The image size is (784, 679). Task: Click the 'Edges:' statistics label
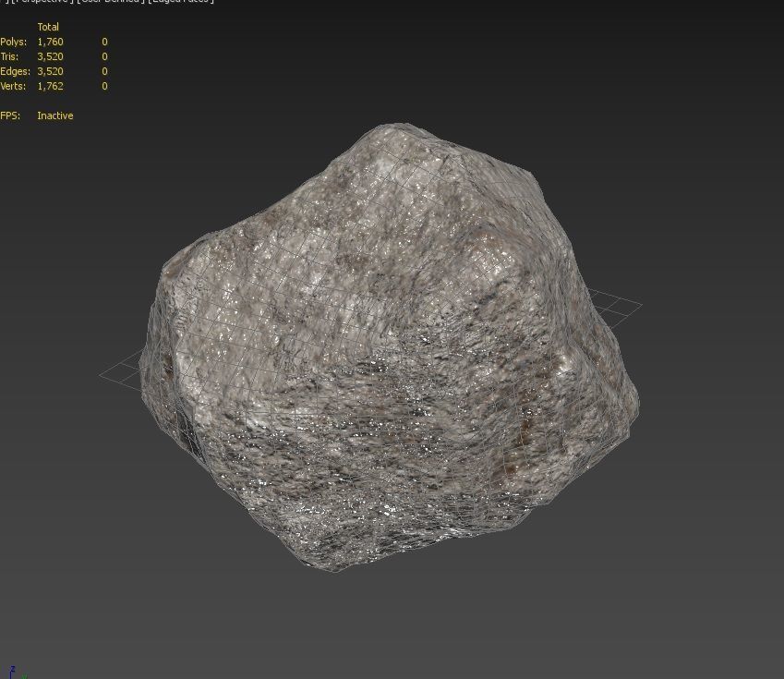click(x=15, y=71)
